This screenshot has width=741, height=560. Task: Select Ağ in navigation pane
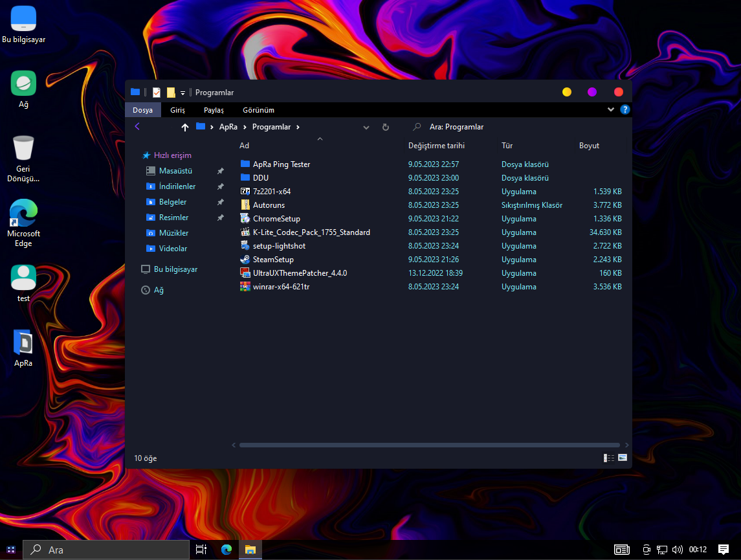pyautogui.click(x=159, y=290)
